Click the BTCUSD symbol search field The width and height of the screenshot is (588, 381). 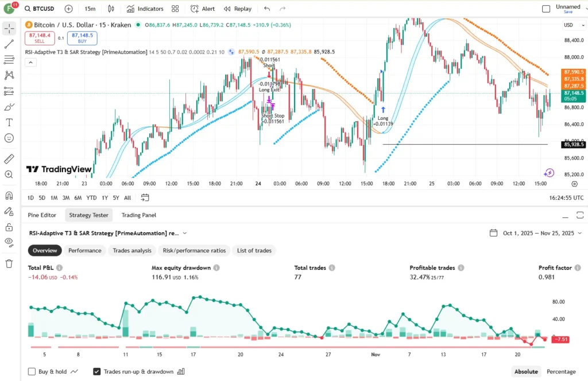40,9
